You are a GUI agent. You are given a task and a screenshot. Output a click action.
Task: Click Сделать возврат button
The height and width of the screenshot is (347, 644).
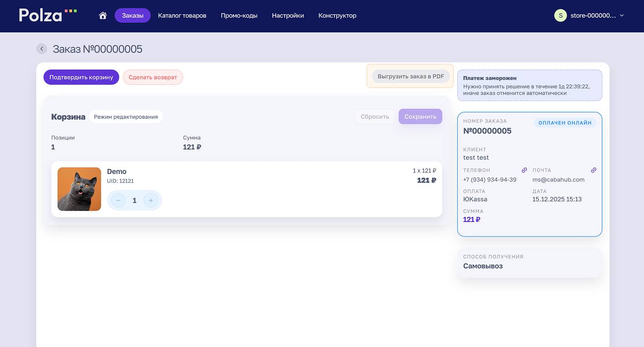(x=153, y=77)
